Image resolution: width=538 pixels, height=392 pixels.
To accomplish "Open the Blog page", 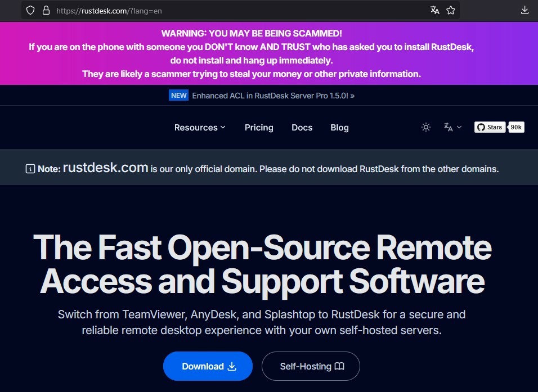I will point(340,128).
